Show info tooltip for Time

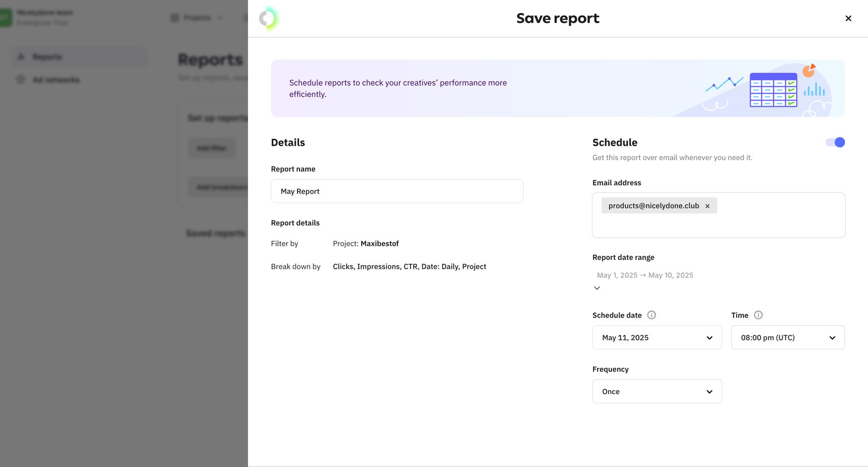758,315
